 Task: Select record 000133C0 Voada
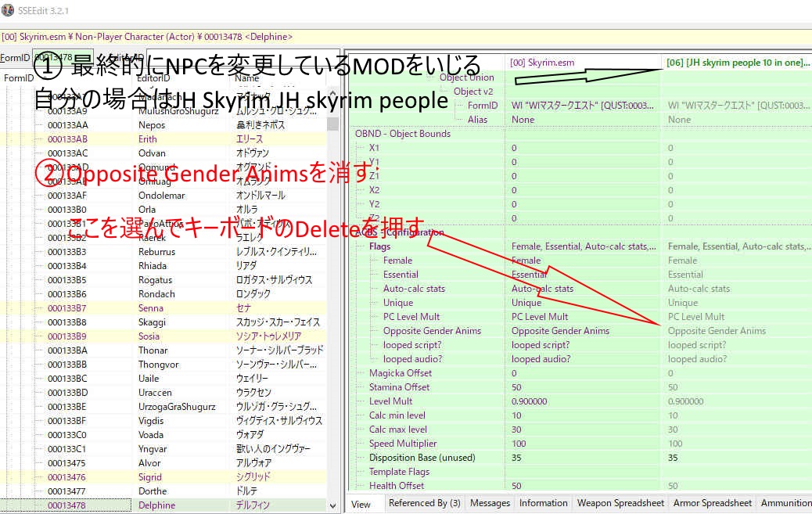[x=163, y=435]
